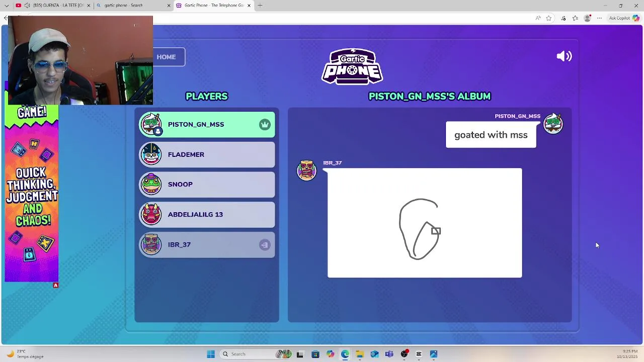Close the OUENZA YouTube tab

coord(89,5)
